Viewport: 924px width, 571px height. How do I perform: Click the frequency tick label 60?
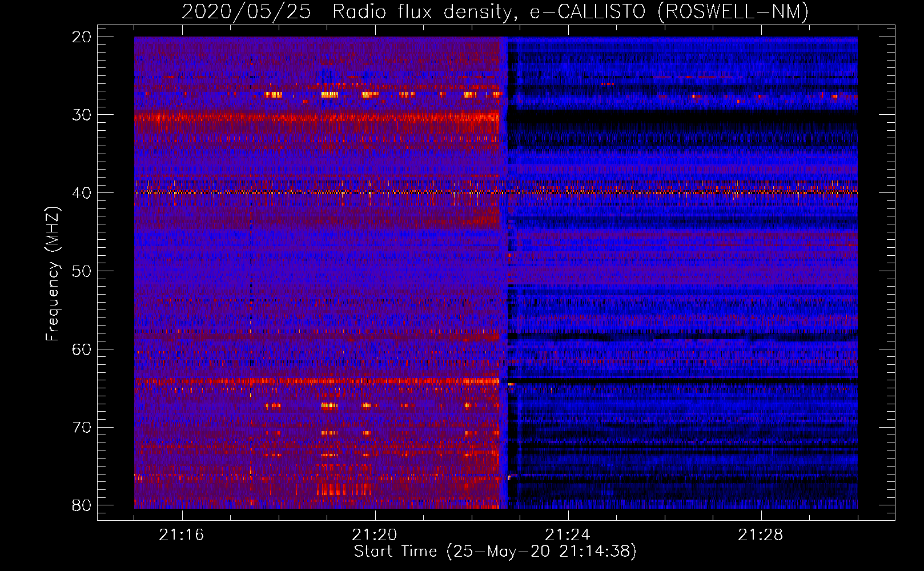(82, 349)
